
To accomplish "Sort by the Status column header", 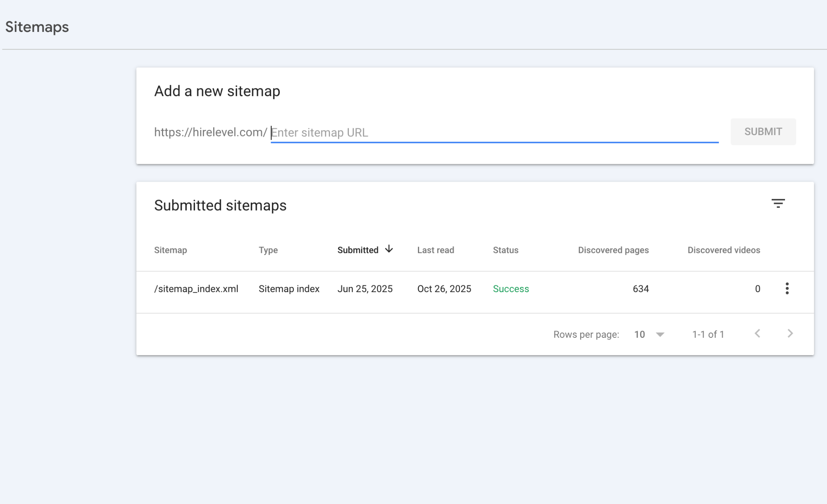I will 505,250.
